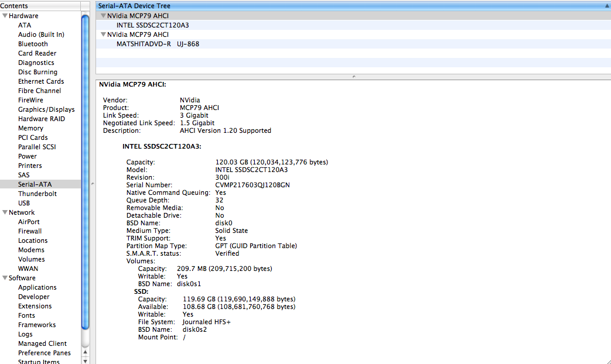Screen dimensions: 611x364
Task: Open Graphics/Displays entry
Action: tap(46, 109)
